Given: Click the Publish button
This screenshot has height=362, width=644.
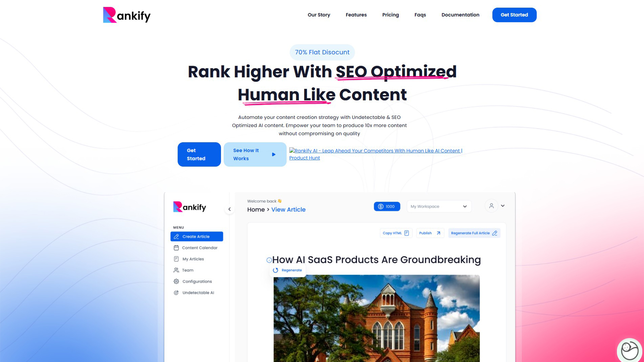Looking at the screenshot, I should [x=430, y=233].
